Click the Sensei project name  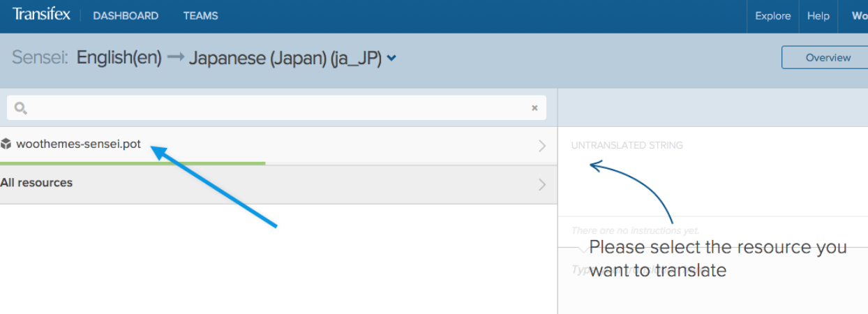40,58
